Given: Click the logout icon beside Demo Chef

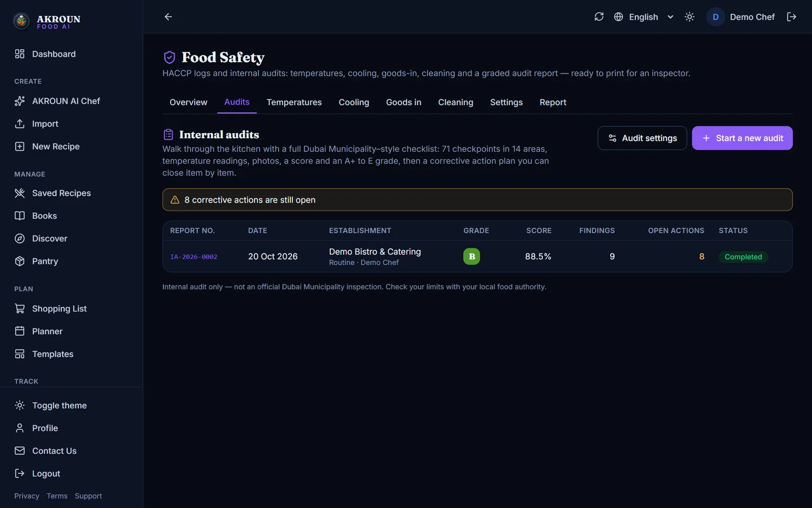Looking at the screenshot, I should tap(791, 17).
